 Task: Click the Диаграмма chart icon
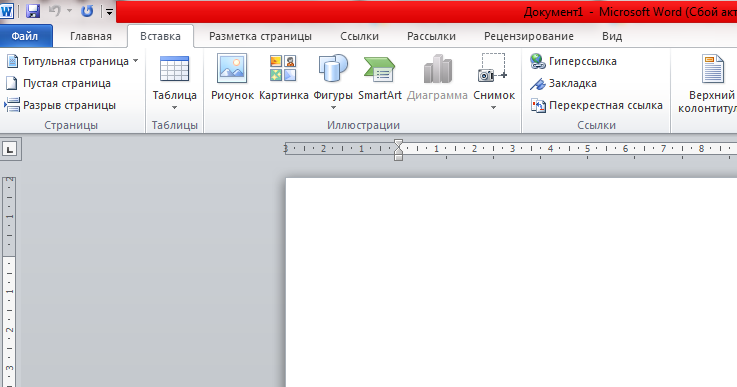(x=437, y=69)
